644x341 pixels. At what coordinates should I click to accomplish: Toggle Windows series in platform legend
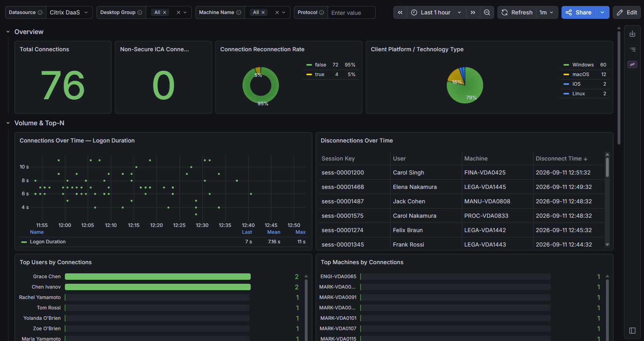pyautogui.click(x=583, y=65)
